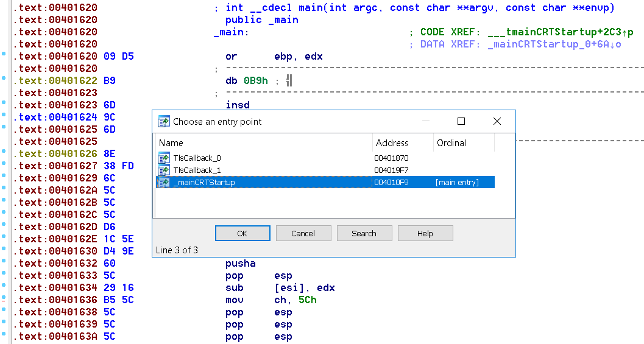Click the Search button
Viewport: 644px width, 344px height.
click(364, 233)
